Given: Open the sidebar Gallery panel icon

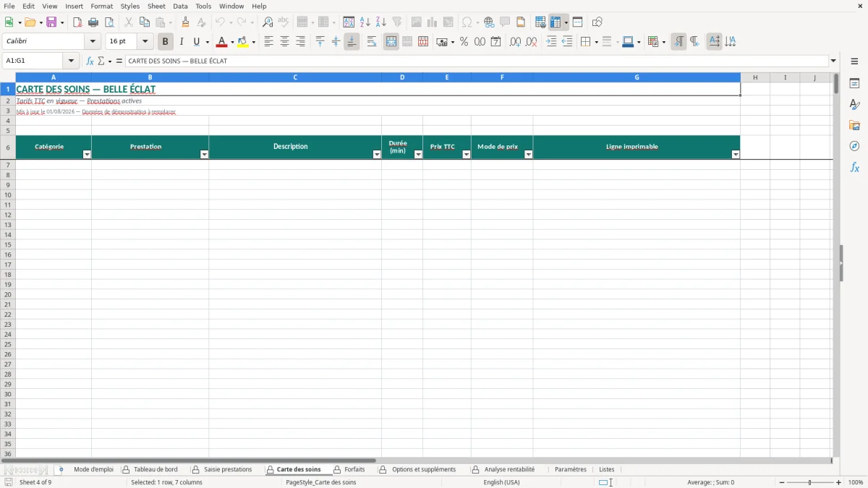Looking at the screenshot, I should click(x=854, y=125).
